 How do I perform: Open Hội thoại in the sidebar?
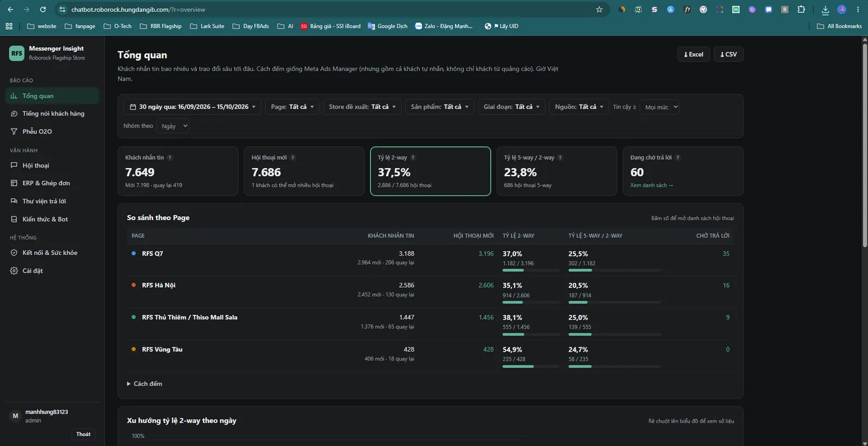(52, 166)
